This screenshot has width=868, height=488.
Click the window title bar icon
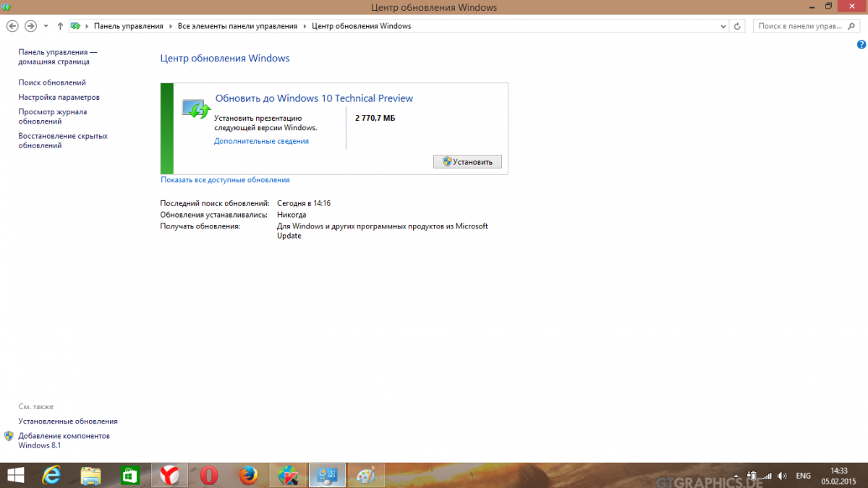coord(7,7)
